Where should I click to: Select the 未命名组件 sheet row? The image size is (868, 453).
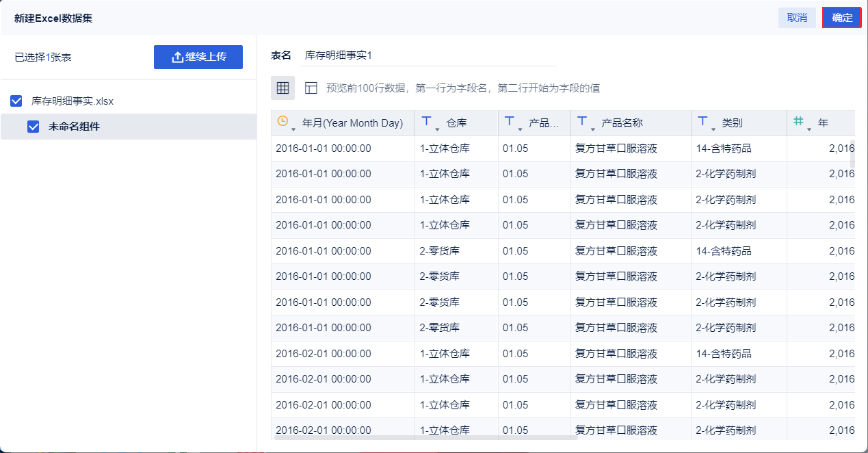click(129, 127)
